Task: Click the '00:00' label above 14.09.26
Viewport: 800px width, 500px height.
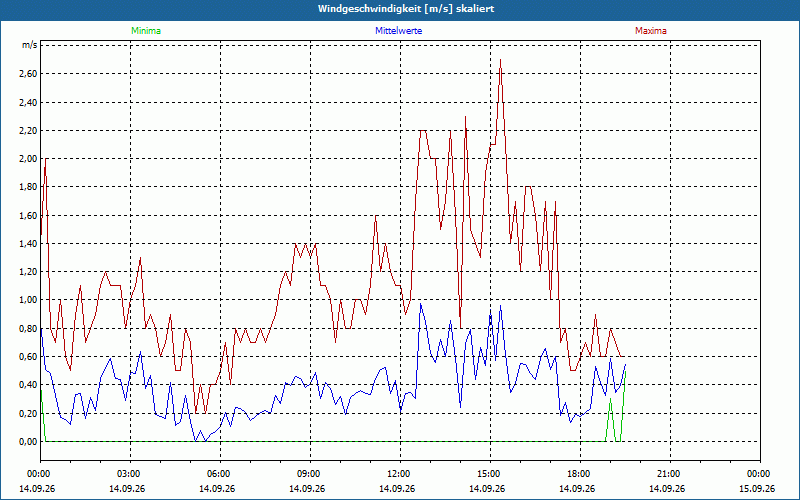Action: [x=37, y=474]
